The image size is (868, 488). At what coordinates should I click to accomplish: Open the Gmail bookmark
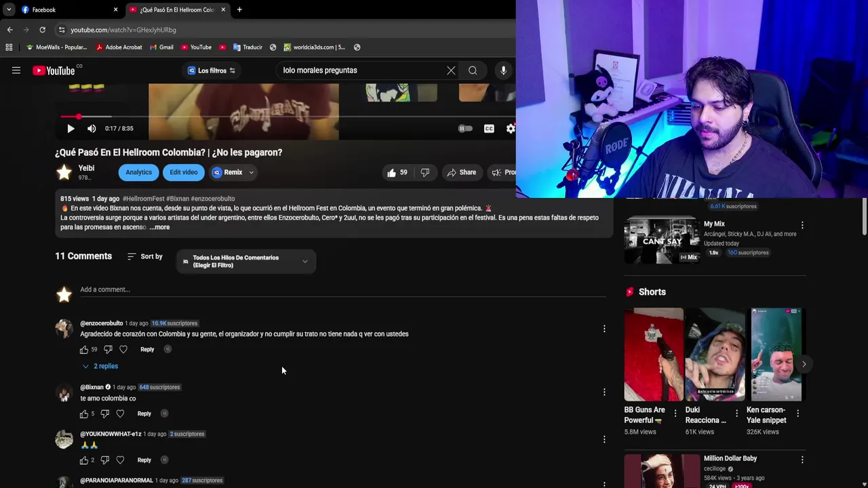pos(161,47)
